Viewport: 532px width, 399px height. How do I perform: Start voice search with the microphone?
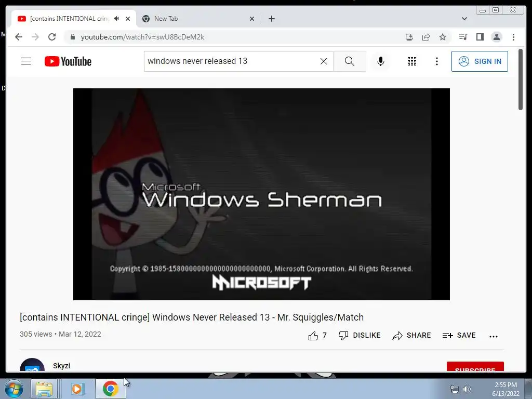pos(381,61)
